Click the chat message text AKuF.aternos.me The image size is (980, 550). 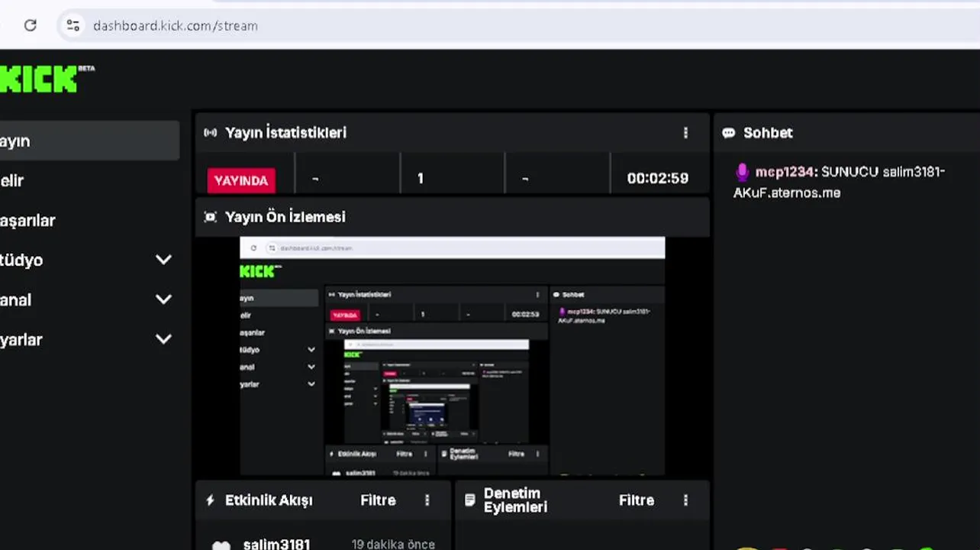pos(787,193)
